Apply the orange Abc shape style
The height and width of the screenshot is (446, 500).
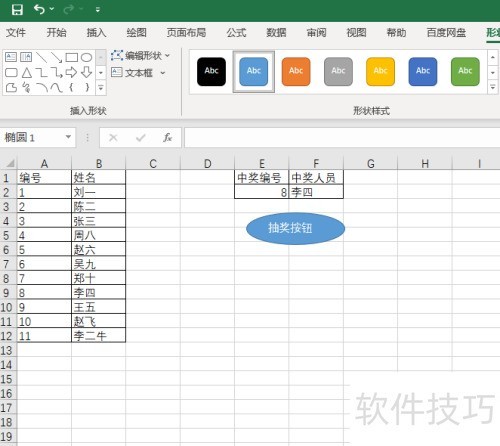296,71
